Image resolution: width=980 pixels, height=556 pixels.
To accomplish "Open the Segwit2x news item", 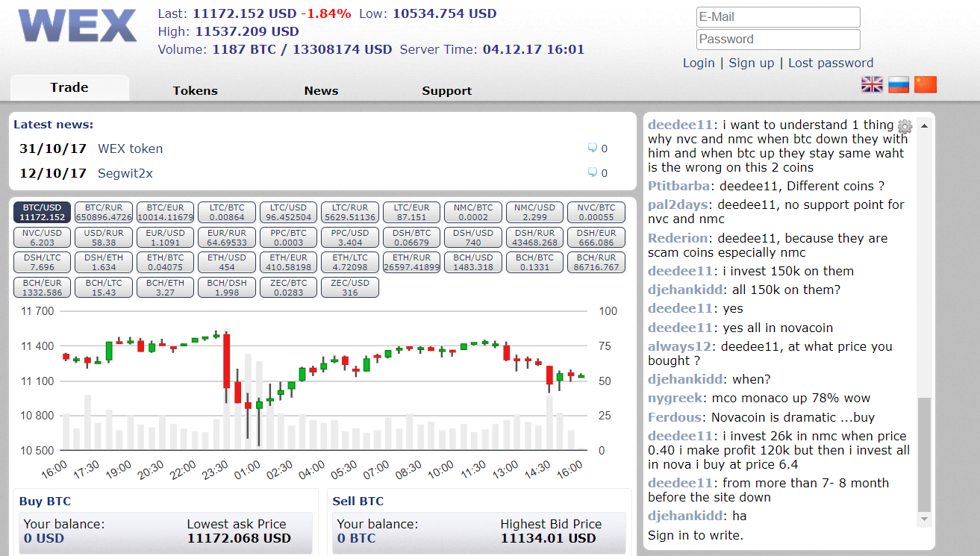I will pyautogui.click(x=125, y=173).
